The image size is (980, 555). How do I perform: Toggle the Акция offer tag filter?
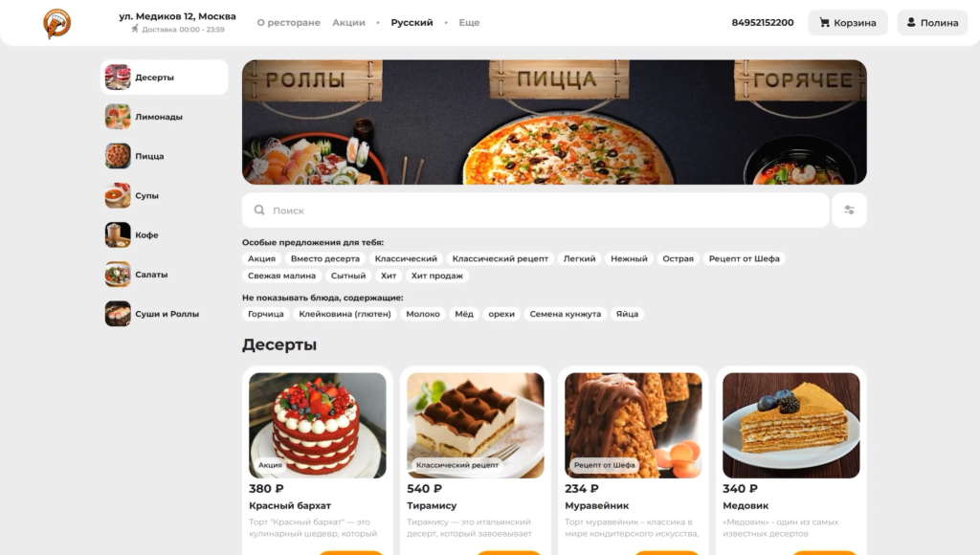tap(261, 258)
